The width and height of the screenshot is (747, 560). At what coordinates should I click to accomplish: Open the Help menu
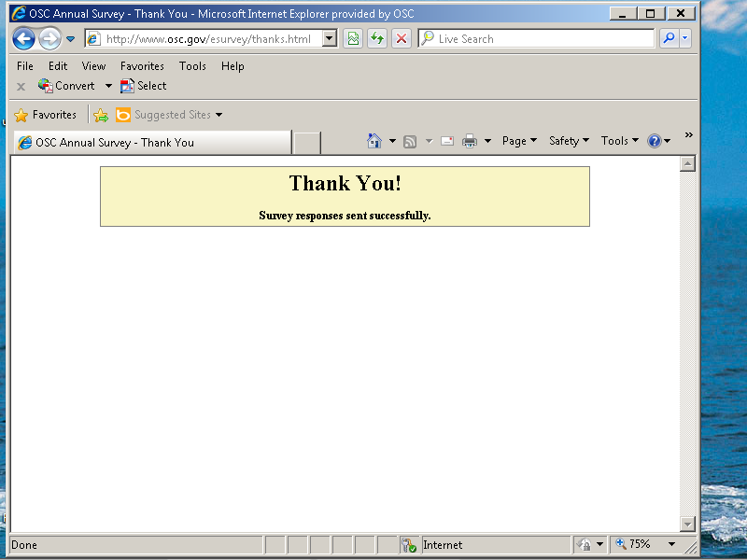click(233, 66)
